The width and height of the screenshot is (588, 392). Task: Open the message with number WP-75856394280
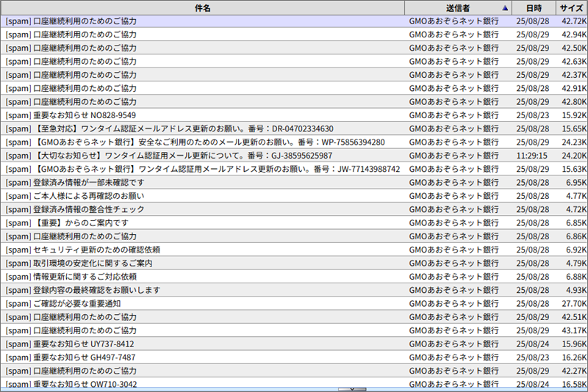[294, 142]
